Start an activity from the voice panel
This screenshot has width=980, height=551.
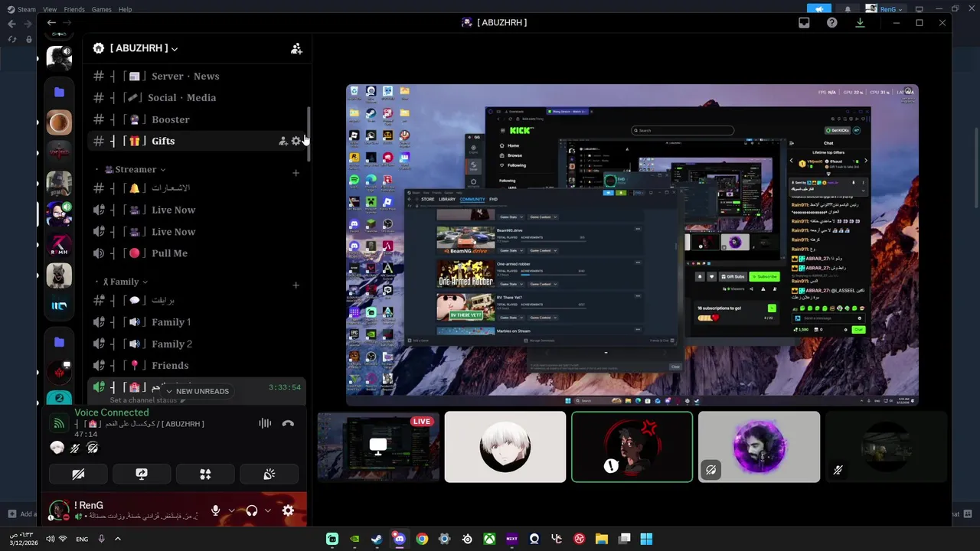tap(205, 474)
